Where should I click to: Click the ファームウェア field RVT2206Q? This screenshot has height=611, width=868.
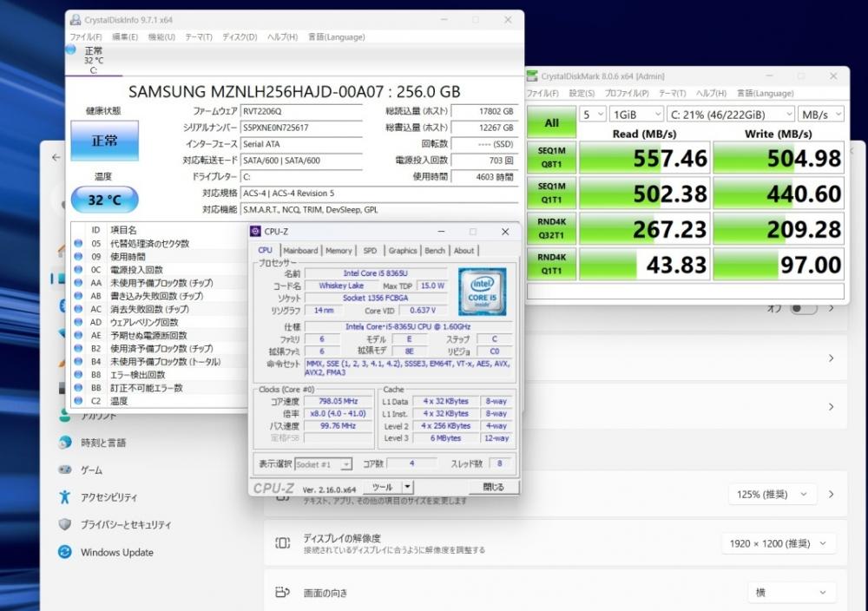(x=302, y=111)
